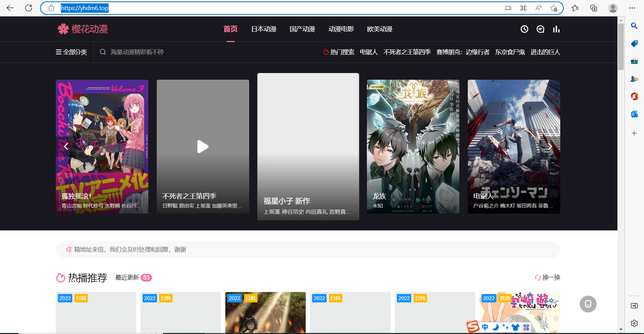View site information via the lock icon
The height and width of the screenshot is (334, 644).
[51, 8]
